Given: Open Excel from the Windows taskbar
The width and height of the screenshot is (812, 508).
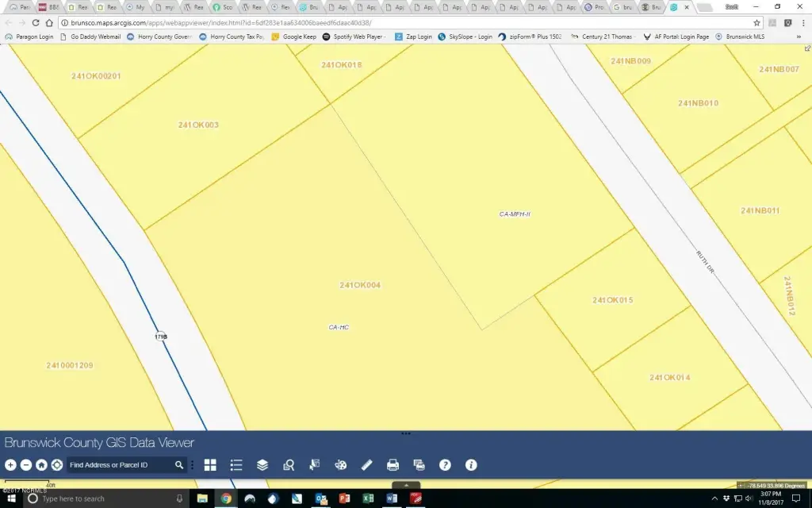Looking at the screenshot, I should [368, 498].
